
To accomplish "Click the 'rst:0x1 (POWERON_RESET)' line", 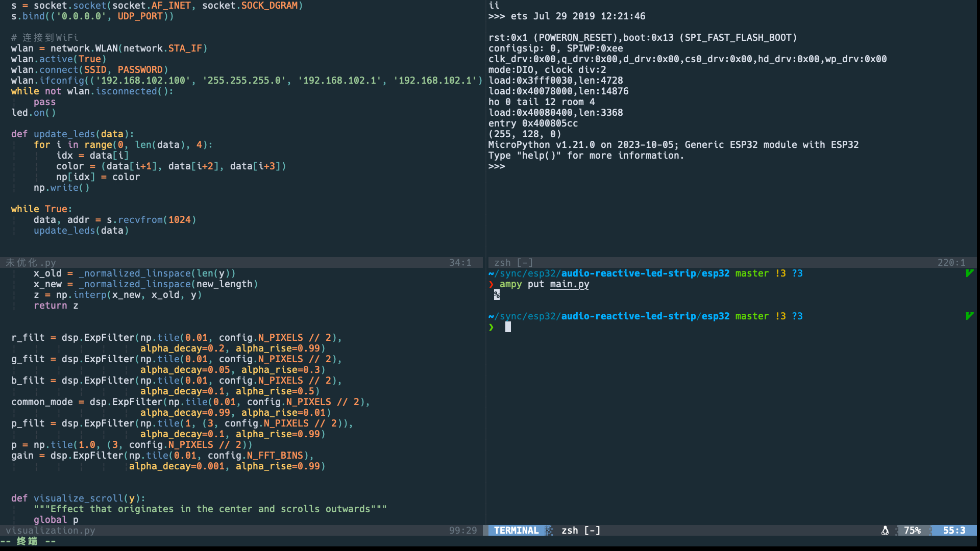I will click(643, 38).
